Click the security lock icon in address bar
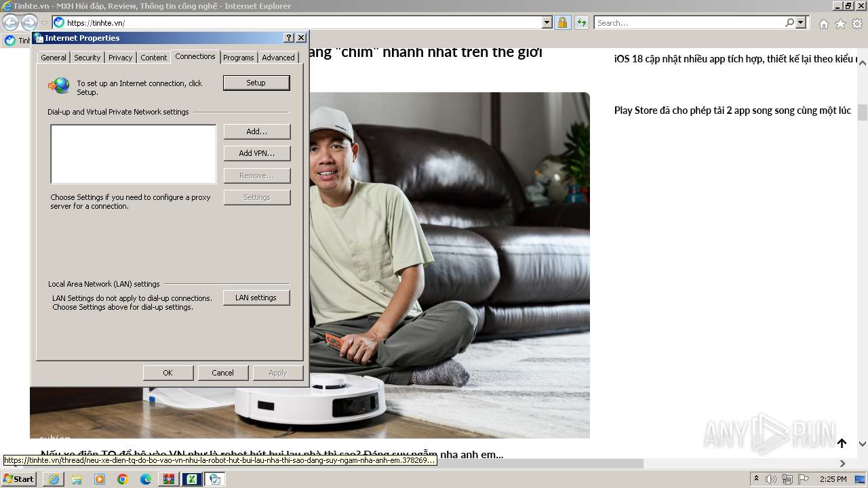Screen dimensions: 868x488 coord(562,23)
